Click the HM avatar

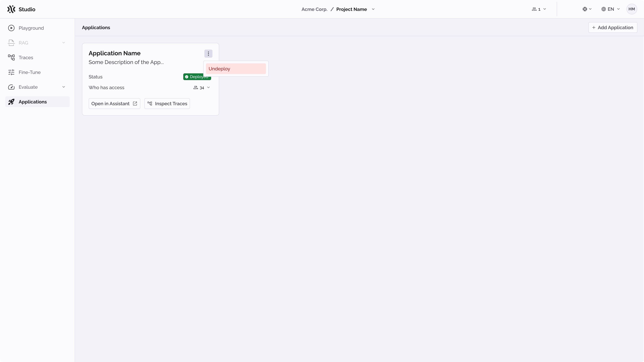click(632, 9)
